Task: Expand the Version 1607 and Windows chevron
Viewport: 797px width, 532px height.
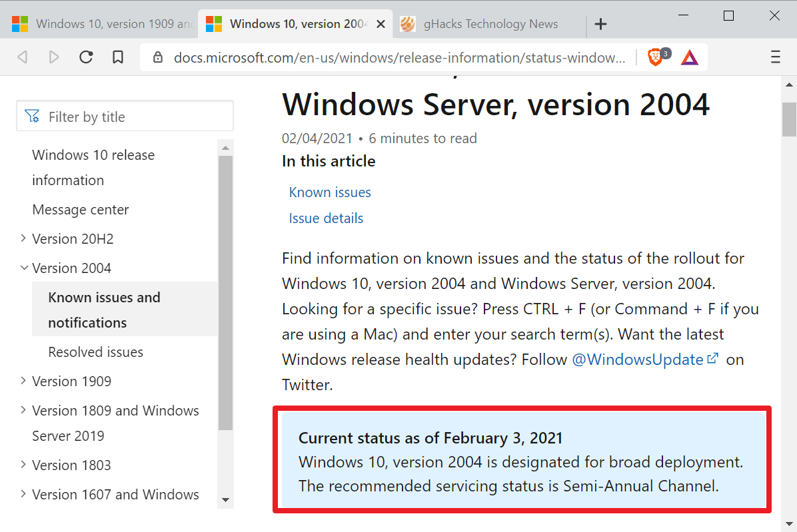Action: tap(23, 494)
